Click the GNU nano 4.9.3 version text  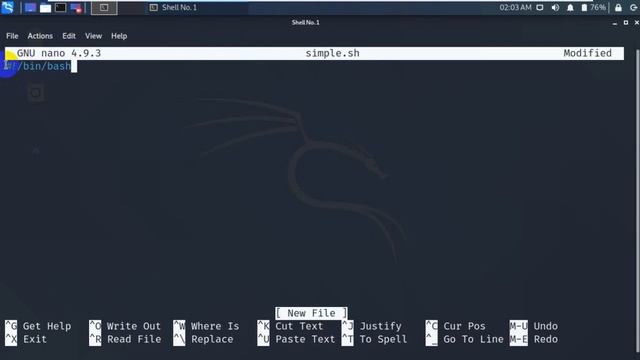[59, 53]
